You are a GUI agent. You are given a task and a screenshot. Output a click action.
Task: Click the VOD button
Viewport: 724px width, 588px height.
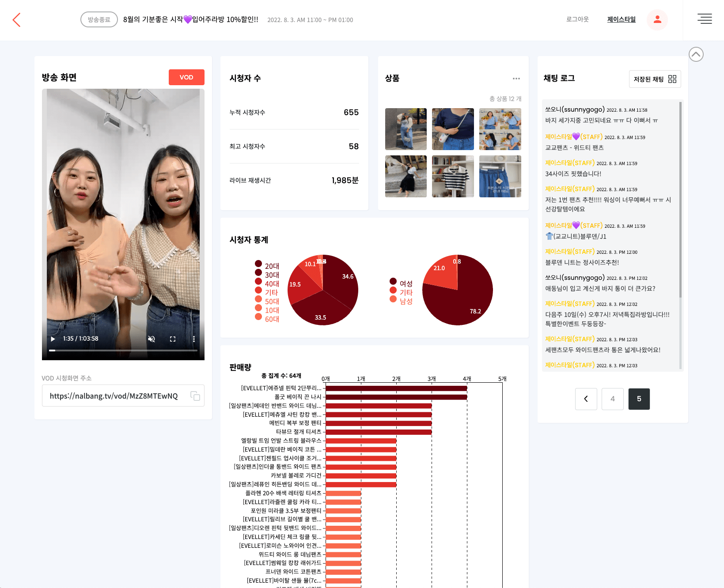coord(186,77)
